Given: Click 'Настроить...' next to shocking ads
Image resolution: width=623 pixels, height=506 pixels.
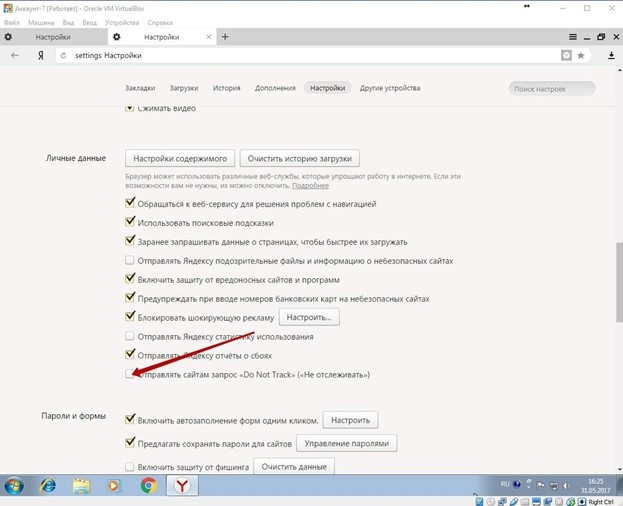Looking at the screenshot, I should (x=309, y=317).
